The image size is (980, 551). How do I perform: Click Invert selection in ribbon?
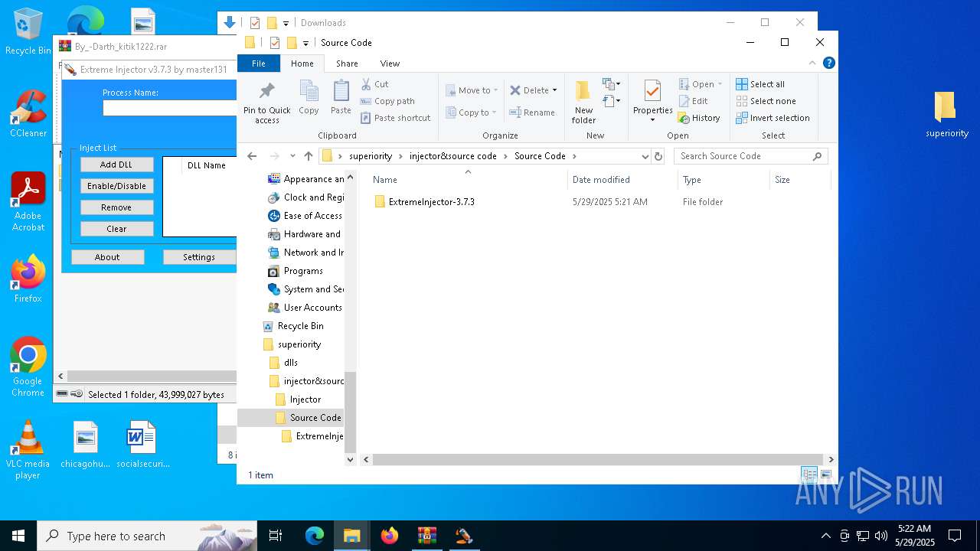point(773,118)
